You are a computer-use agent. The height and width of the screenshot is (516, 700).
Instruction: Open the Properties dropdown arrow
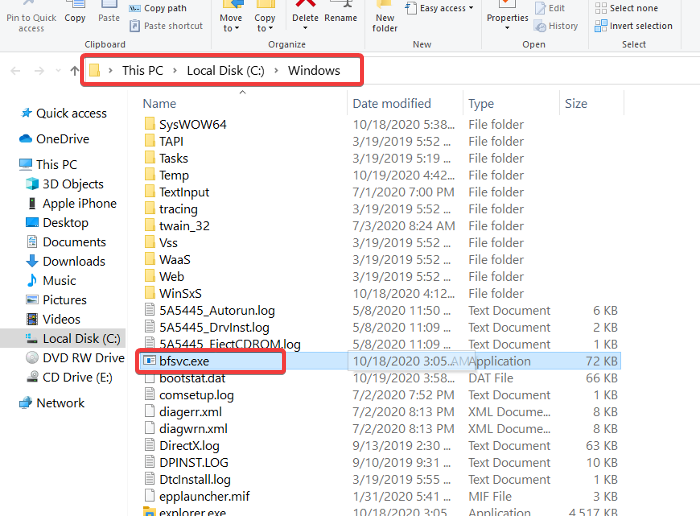click(507, 28)
